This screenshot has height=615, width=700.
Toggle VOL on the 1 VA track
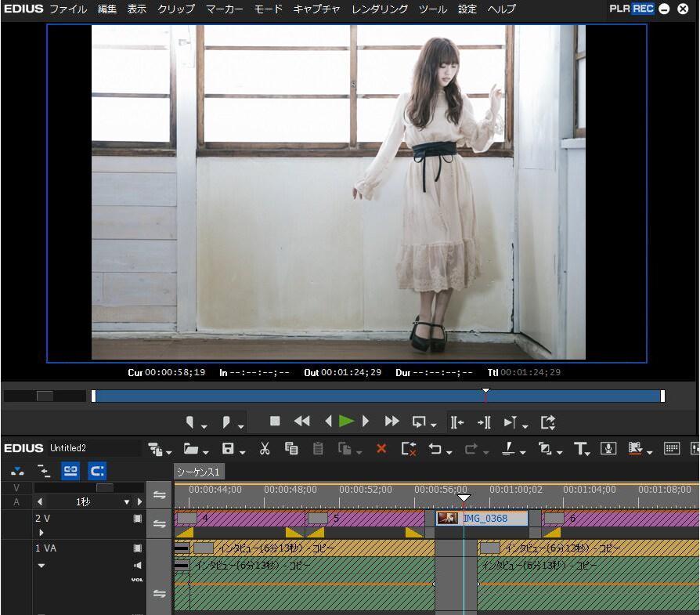(x=137, y=580)
